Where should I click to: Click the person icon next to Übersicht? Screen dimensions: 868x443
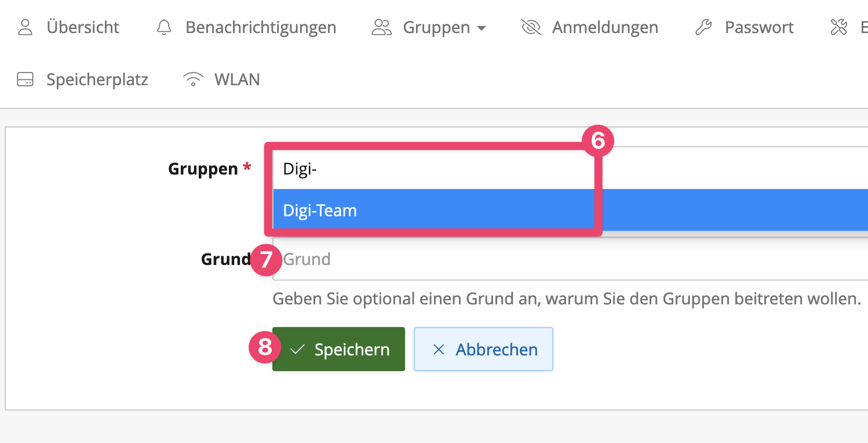(x=25, y=27)
